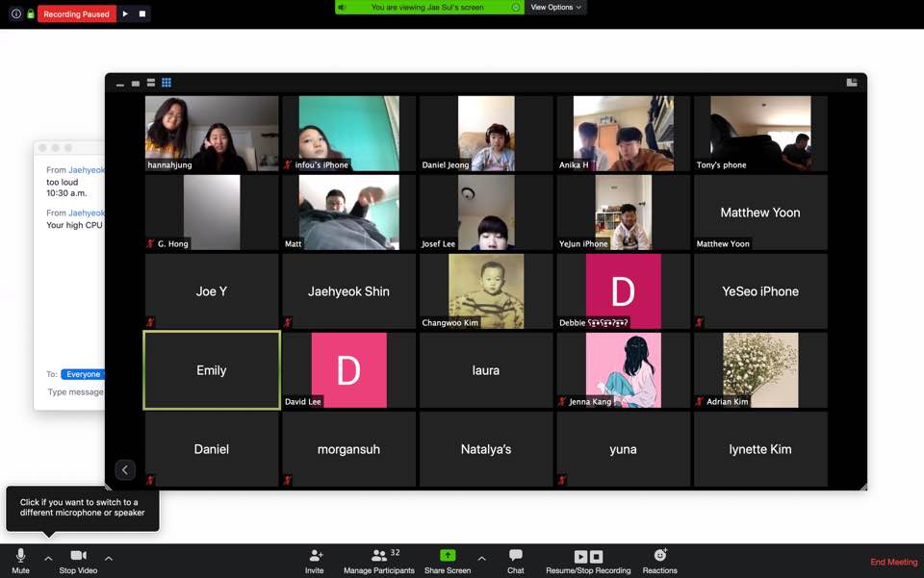Click muted mic icon on G. Hong tile

(x=150, y=243)
